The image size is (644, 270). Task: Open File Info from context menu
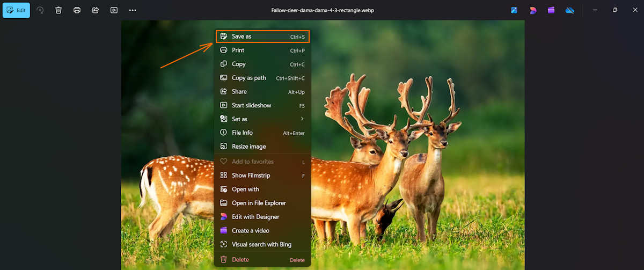click(x=262, y=133)
